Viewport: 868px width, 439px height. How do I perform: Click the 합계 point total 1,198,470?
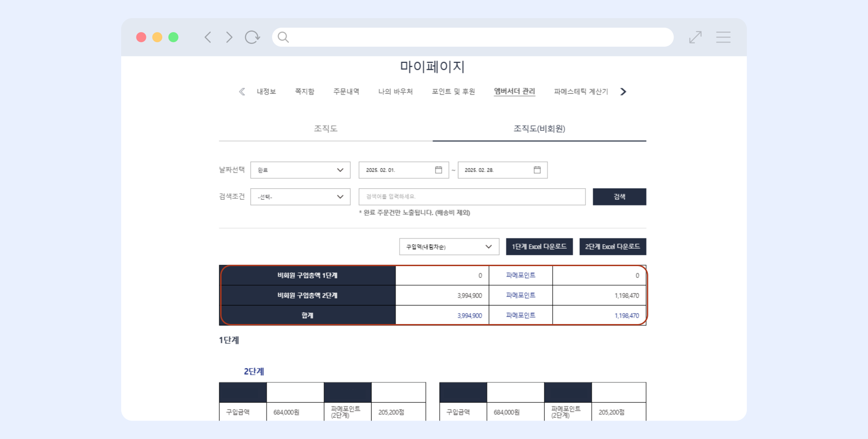coord(627,315)
